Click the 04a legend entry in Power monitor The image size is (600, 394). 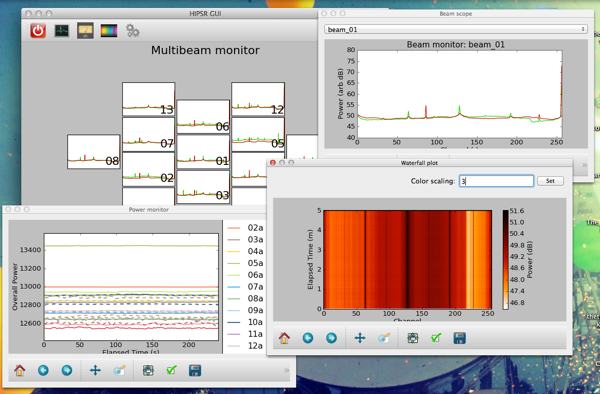pyautogui.click(x=245, y=251)
